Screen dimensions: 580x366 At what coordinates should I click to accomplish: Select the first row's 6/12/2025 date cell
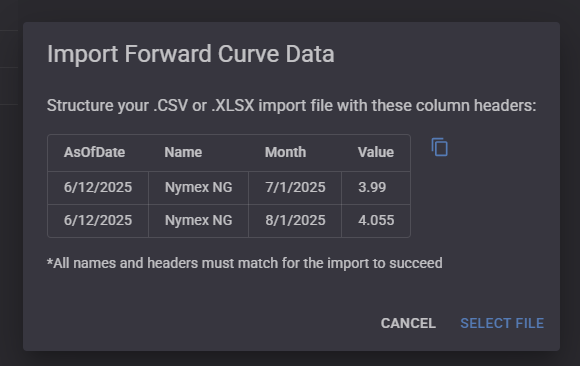(x=98, y=188)
